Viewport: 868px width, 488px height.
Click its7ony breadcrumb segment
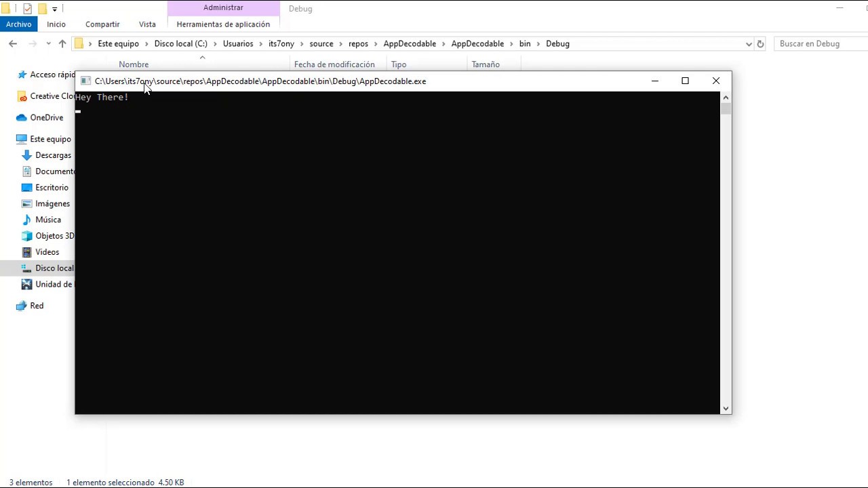pyautogui.click(x=281, y=43)
